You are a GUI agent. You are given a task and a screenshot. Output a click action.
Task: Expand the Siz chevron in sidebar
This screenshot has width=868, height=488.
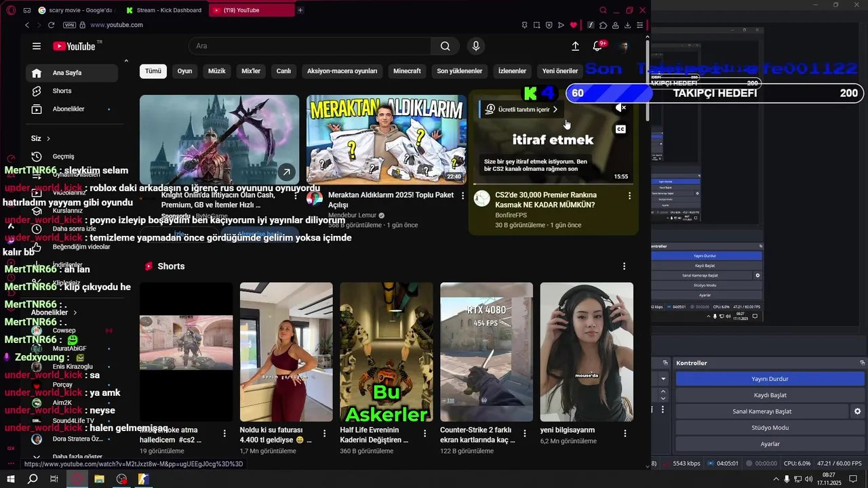point(48,139)
